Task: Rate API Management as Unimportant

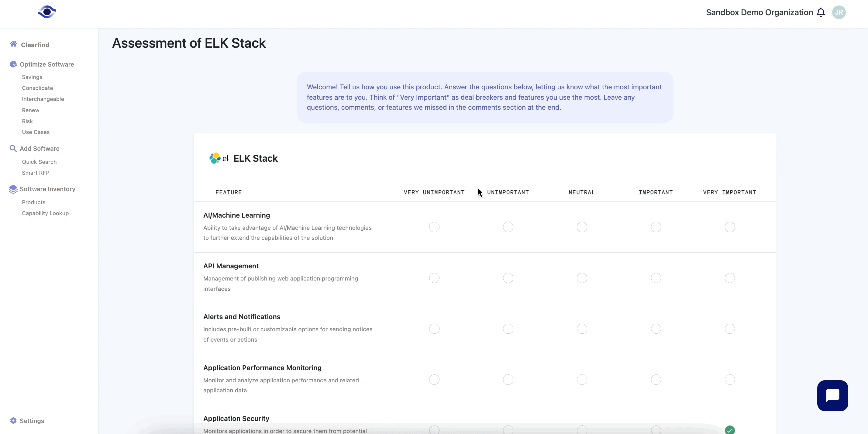Action: (x=508, y=278)
